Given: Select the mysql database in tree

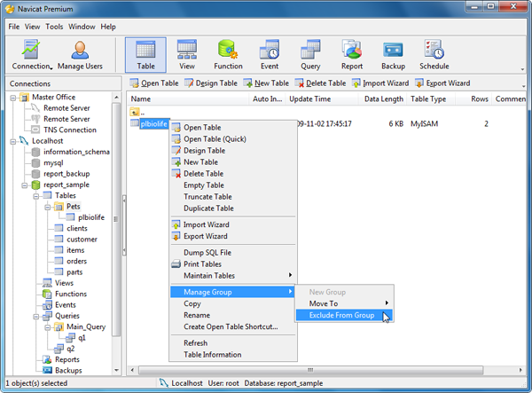Looking at the screenshot, I should [53, 163].
